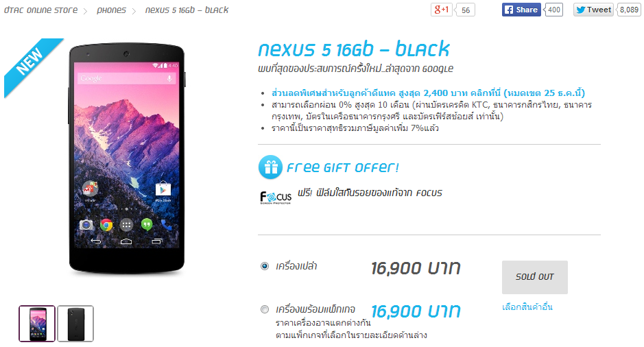Open the special 2,400 baht discount link
The height and width of the screenshot is (347, 644).
pyautogui.click(x=428, y=93)
